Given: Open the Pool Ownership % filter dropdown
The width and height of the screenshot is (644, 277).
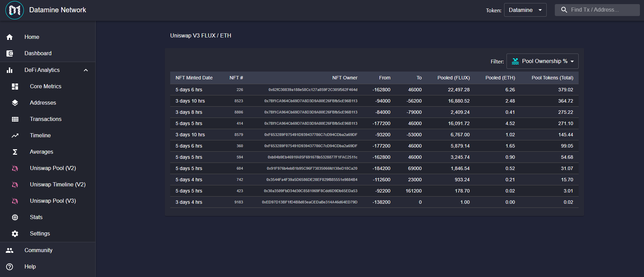Looking at the screenshot, I should pos(543,61).
